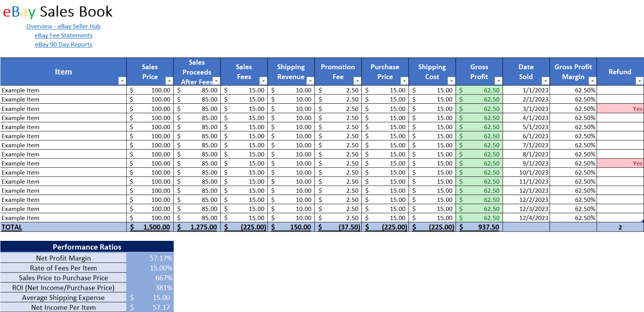Select the Item header cell
644x312 pixels.
tap(63, 72)
